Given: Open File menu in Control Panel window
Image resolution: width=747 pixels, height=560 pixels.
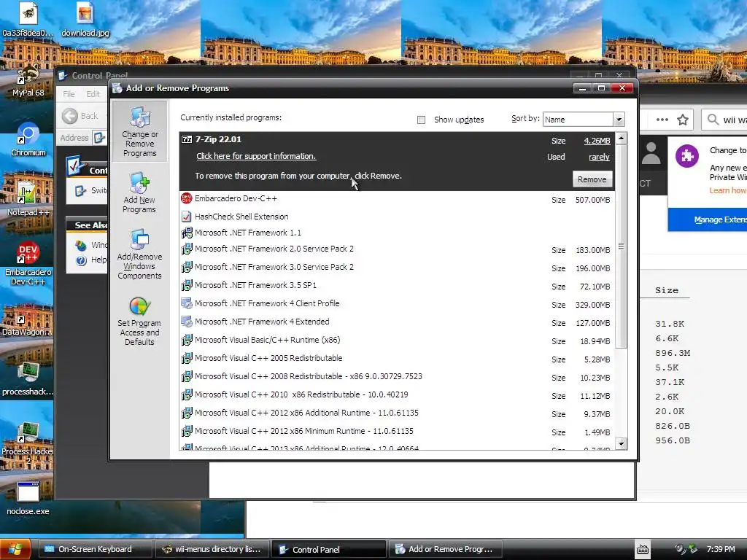Looking at the screenshot, I should [x=69, y=94].
